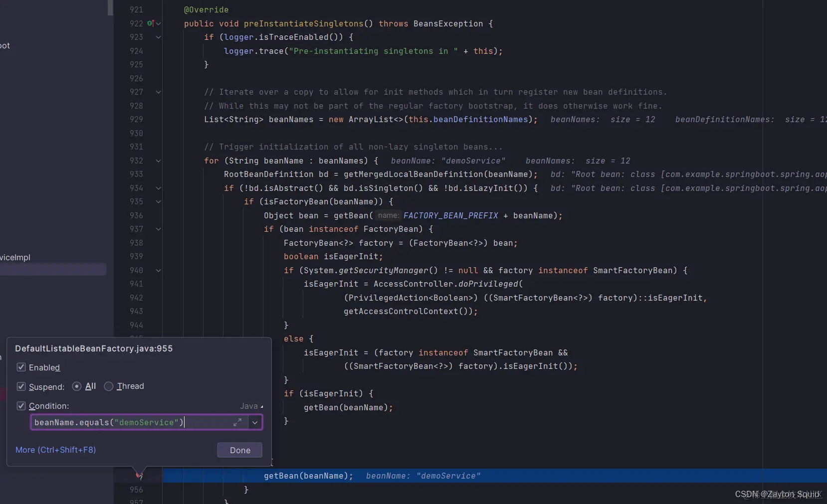Click the @Override annotation on line 921

click(x=206, y=9)
